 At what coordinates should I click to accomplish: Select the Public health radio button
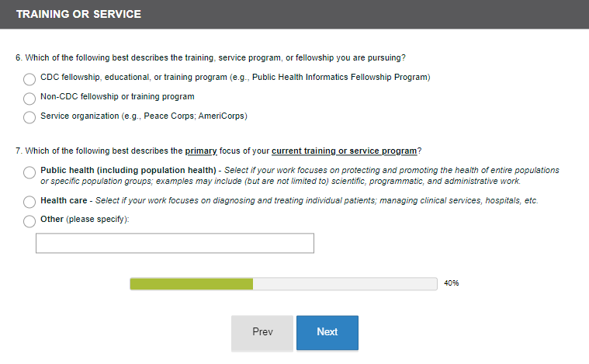(29, 172)
